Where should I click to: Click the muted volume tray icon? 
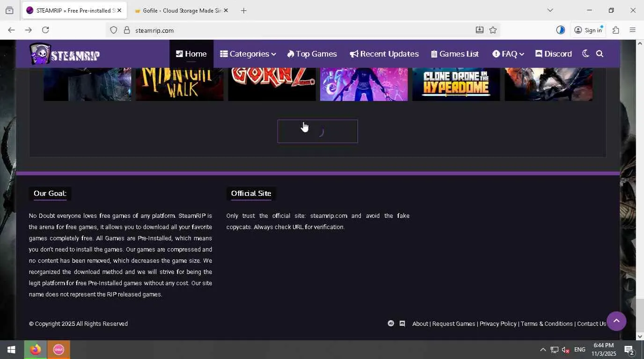coord(566,350)
